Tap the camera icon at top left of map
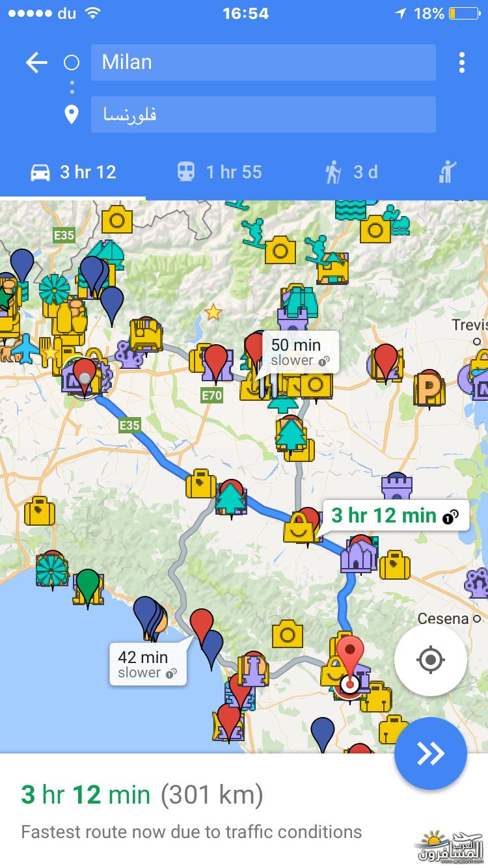 [117, 219]
